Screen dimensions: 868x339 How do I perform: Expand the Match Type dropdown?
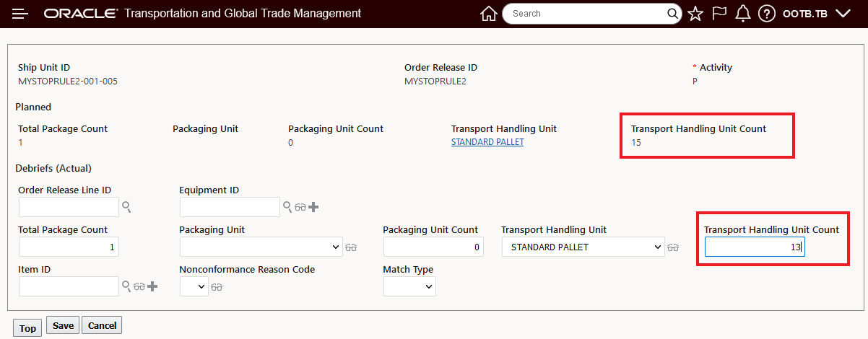point(409,286)
